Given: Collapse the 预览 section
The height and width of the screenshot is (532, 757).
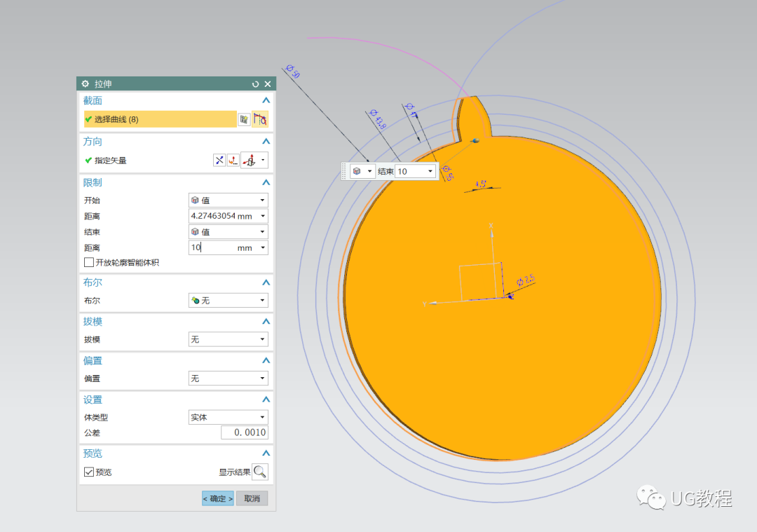Looking at the screenshot, I should (x=266, y=453).
